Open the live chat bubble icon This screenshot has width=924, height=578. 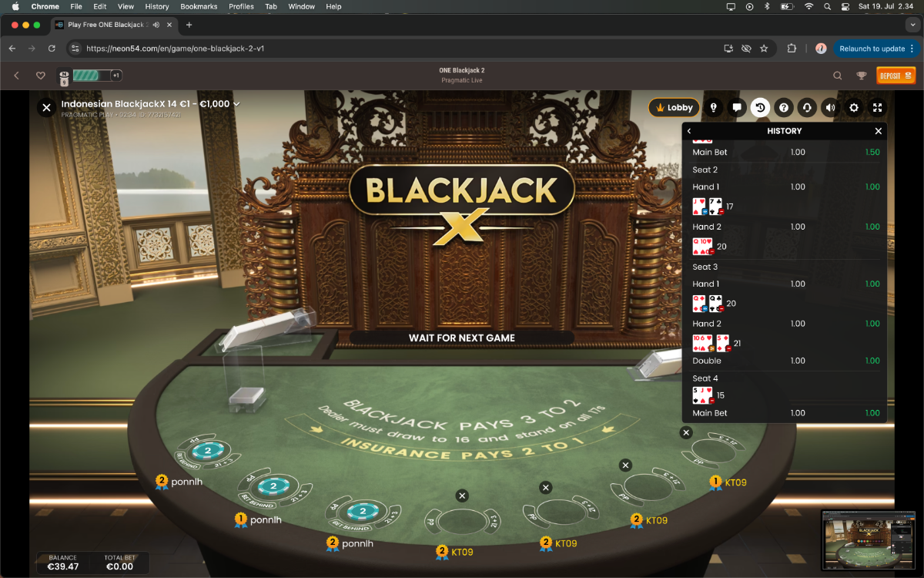click(737, 108)
